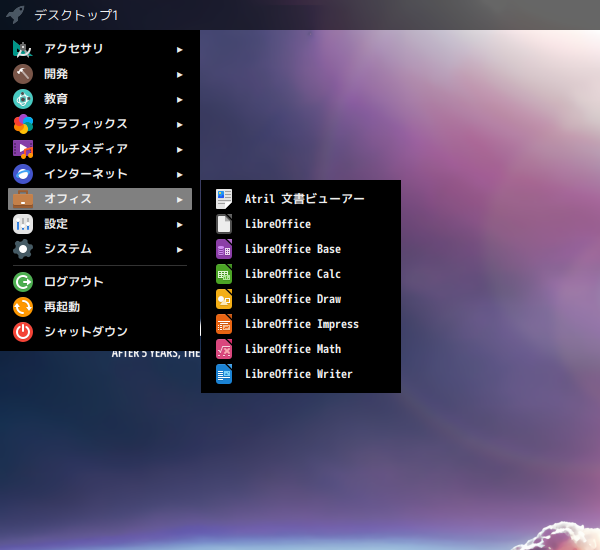
Task: Open the マルチメディア menu category
Action: tap(100, 149)
